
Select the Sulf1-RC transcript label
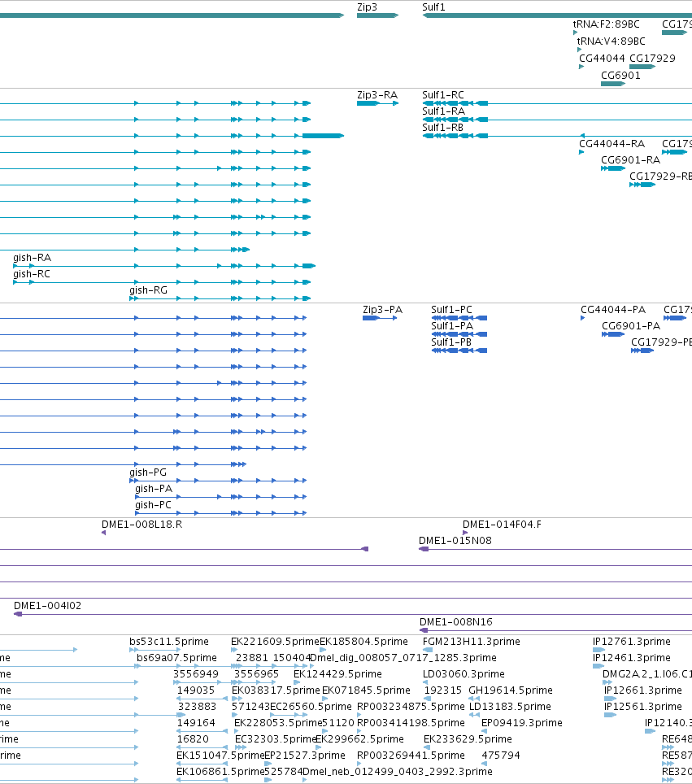coord(443,94)
